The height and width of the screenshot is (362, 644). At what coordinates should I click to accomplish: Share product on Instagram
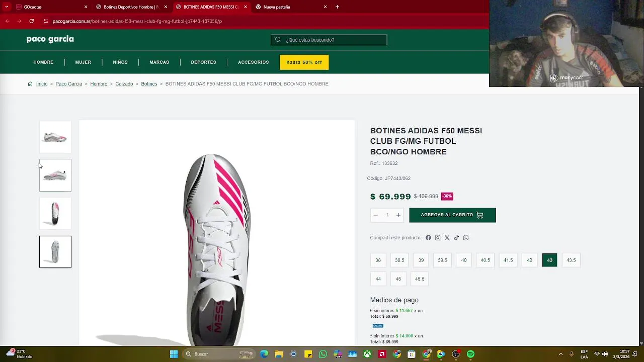coord(438,238)
